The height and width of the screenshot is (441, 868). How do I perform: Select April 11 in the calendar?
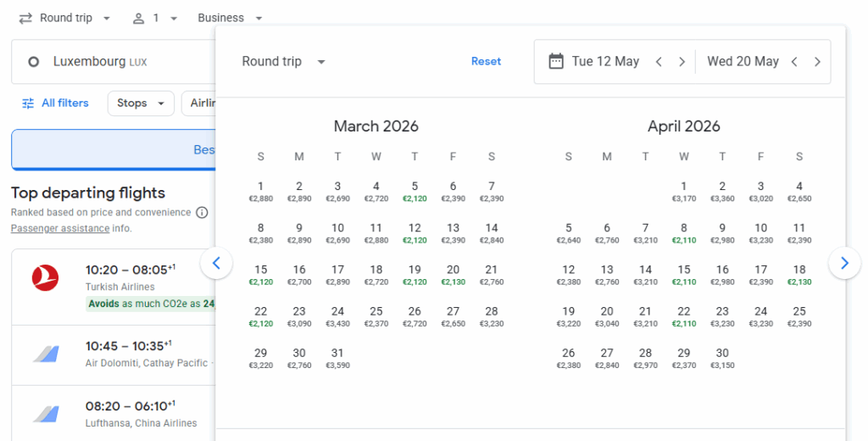click(x=799, y=233)
